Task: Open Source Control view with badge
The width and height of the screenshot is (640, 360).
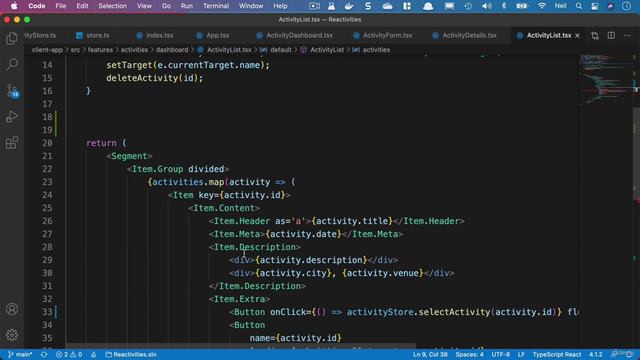Action: coord(12,91)
